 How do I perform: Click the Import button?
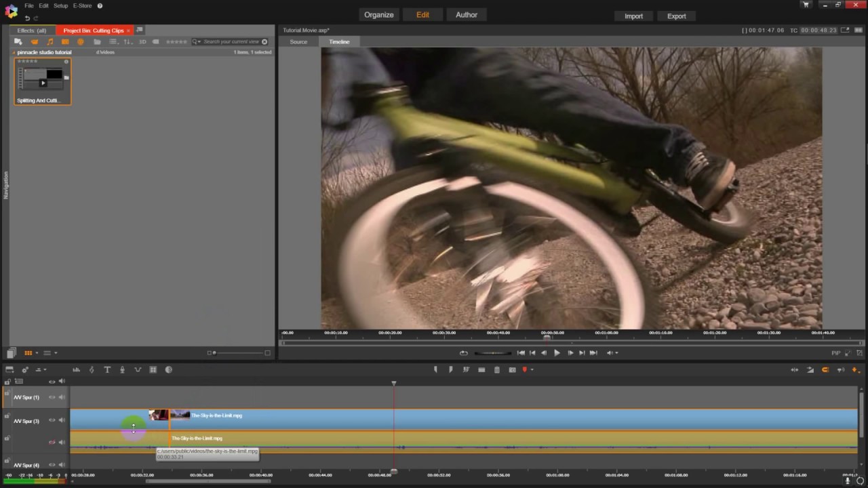(634, 16)
